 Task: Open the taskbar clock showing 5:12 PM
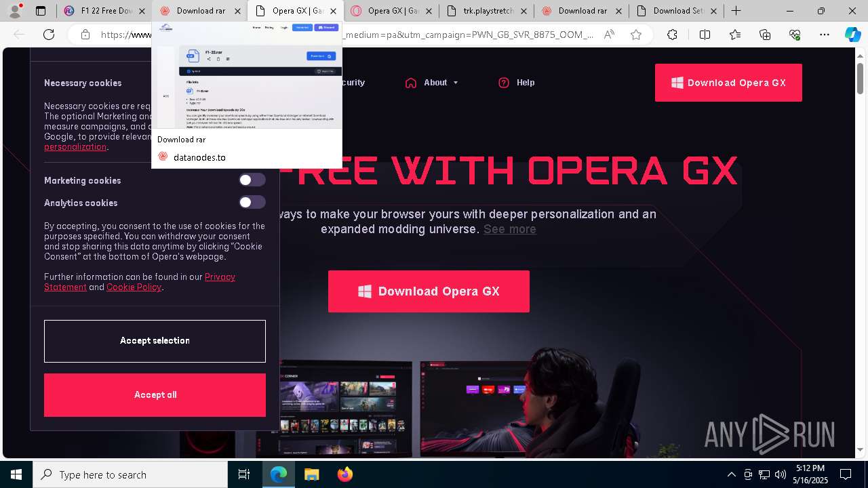810,474
